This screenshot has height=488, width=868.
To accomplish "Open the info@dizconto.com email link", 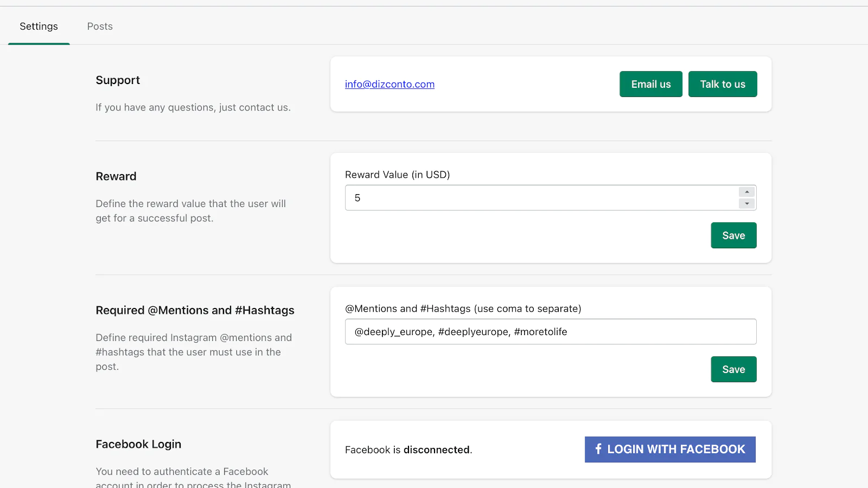I will [x=390, y=84].
